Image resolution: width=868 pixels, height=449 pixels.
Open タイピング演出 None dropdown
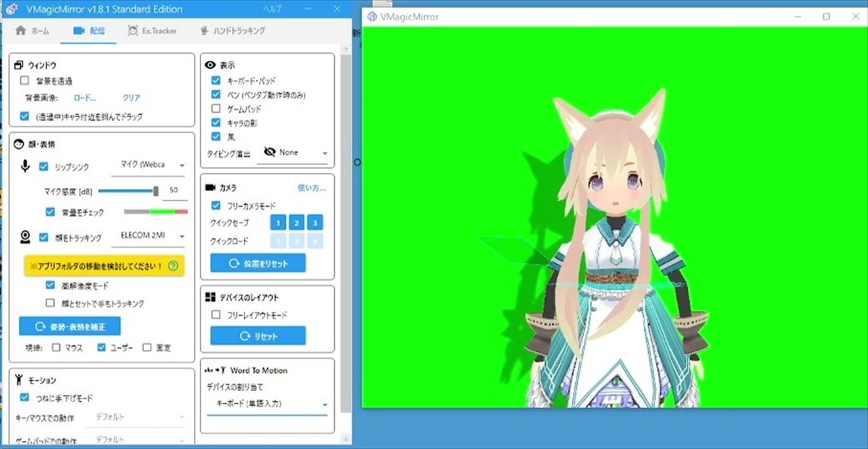click(x=293, y=153)
